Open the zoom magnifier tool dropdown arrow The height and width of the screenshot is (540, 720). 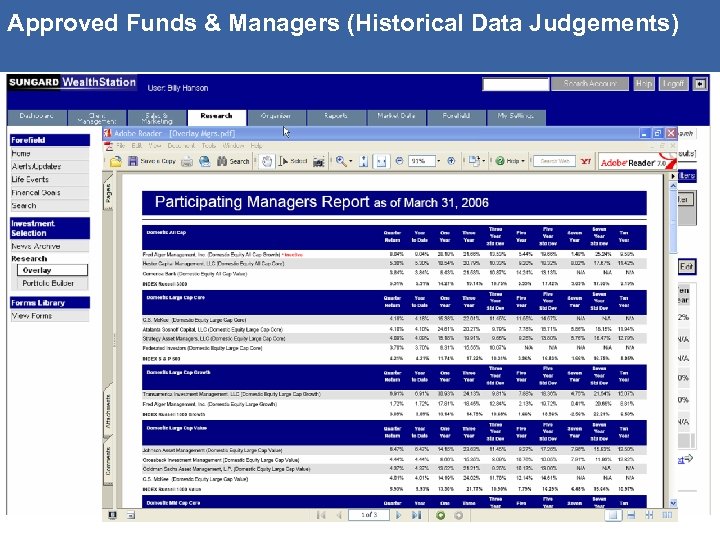pyautogui.click(x=351, y=161)
